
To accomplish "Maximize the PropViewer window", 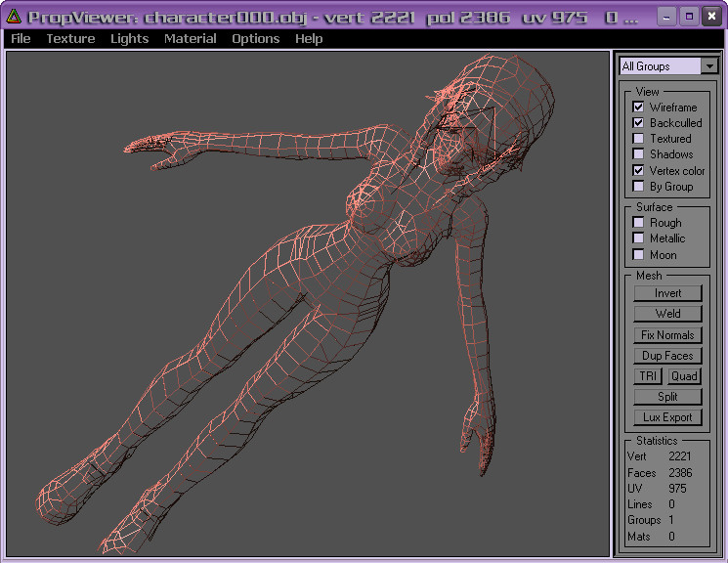I will [x=689, y=18].
